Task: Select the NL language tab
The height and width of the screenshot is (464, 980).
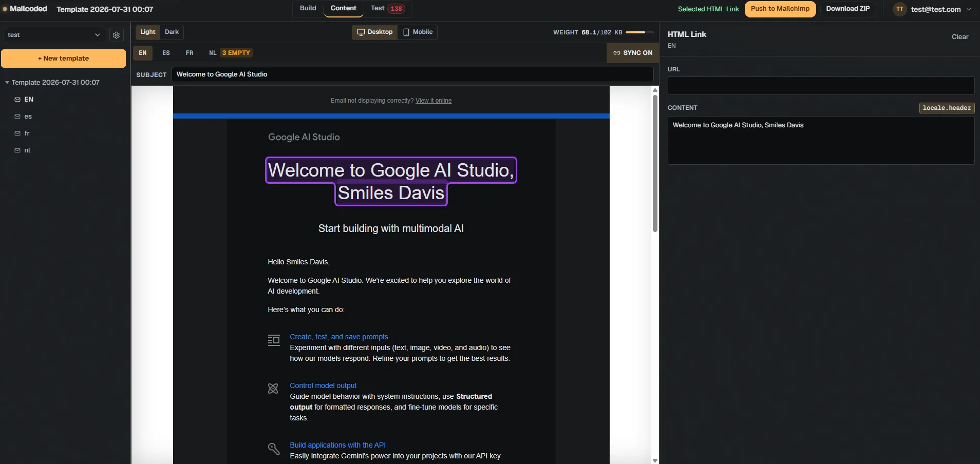Action: pos(213,53)
